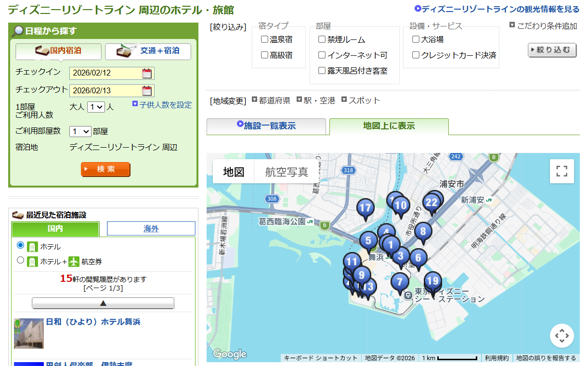Enable the 温泉宿 checkbox
Screen dimensions: 588x366
tap(264, 39)
